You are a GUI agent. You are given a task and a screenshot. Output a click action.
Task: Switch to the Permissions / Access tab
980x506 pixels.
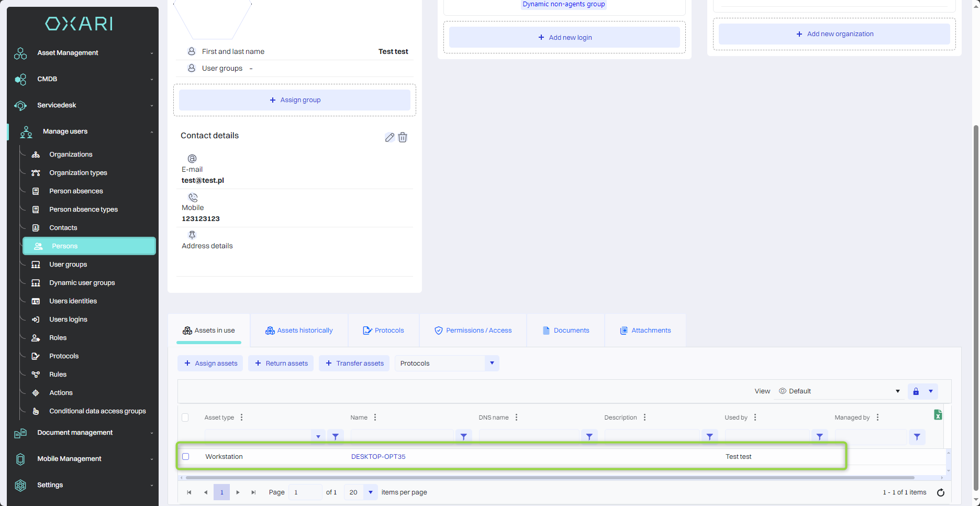click(473, 331)
